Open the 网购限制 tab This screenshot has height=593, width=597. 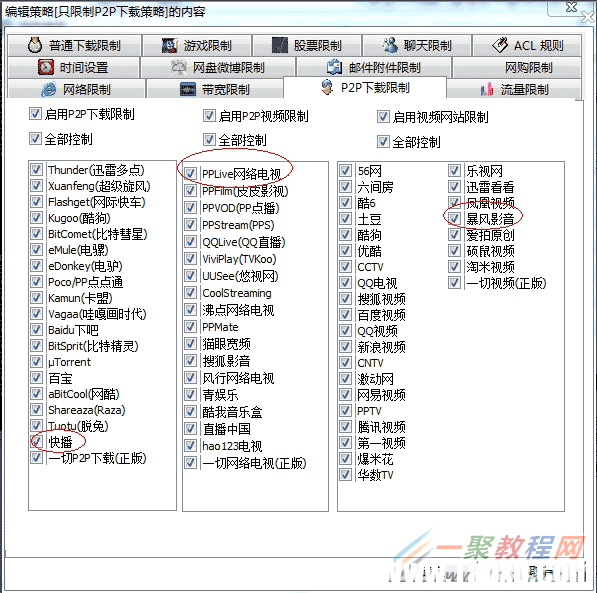coord(517,67)
